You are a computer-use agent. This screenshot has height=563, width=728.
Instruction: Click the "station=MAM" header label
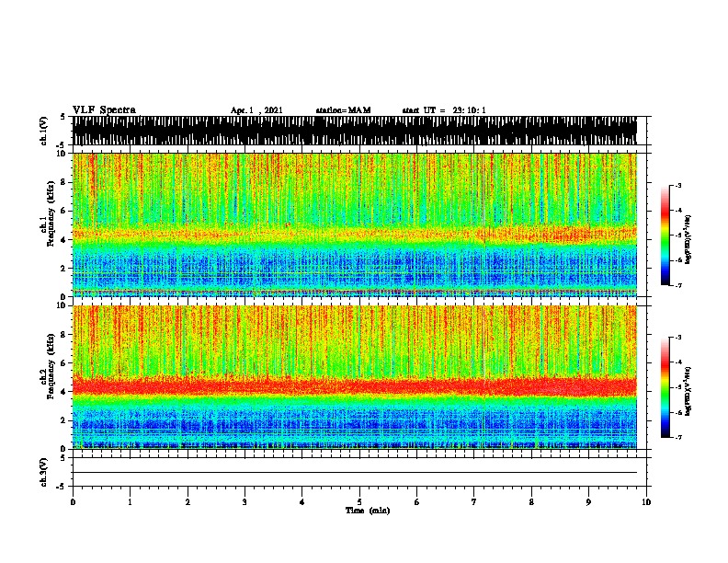click(343, 110)
